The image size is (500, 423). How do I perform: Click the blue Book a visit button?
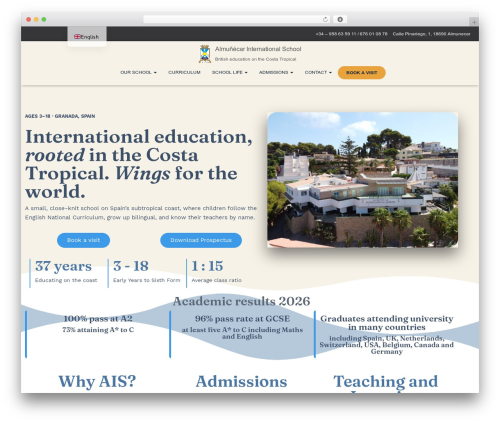[83, 240]
